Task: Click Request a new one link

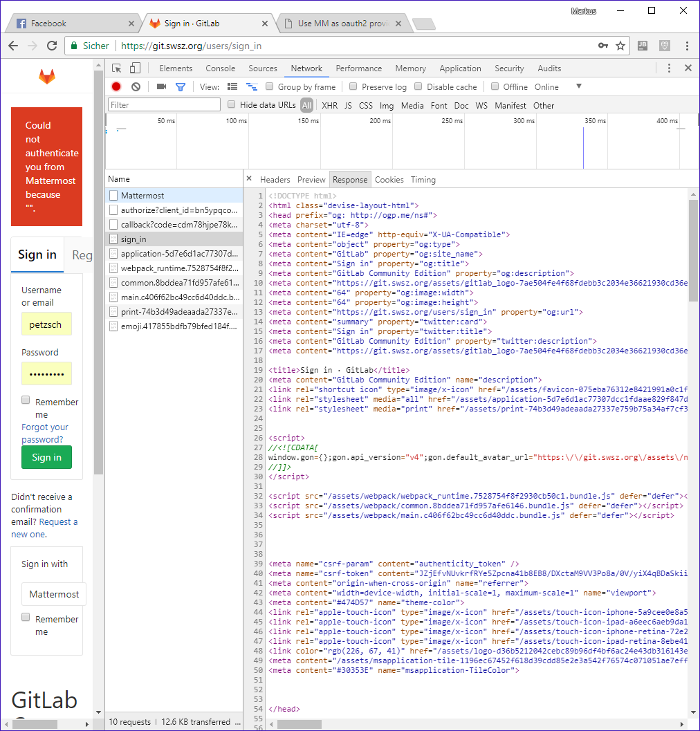Action: click(44, 528)
